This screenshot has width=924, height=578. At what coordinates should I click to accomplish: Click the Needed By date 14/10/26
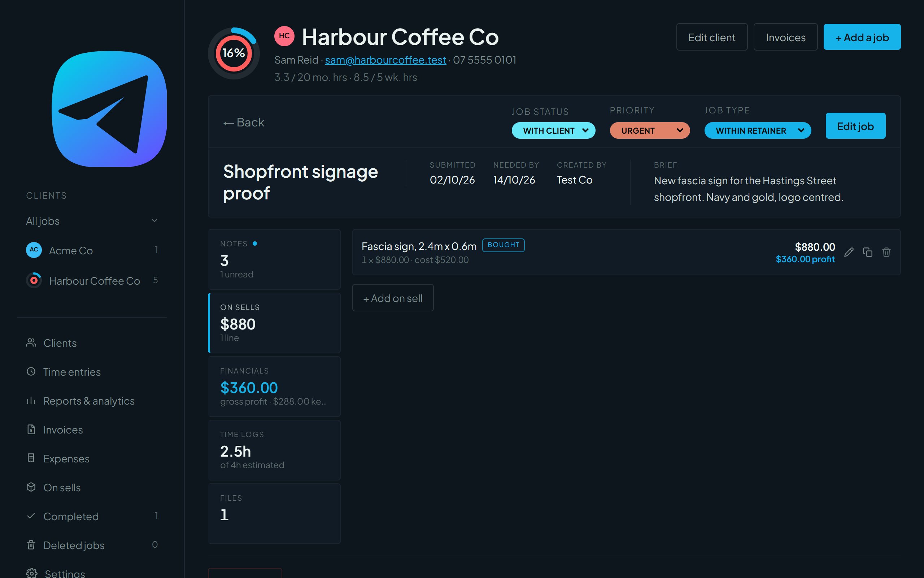point(514,180)
